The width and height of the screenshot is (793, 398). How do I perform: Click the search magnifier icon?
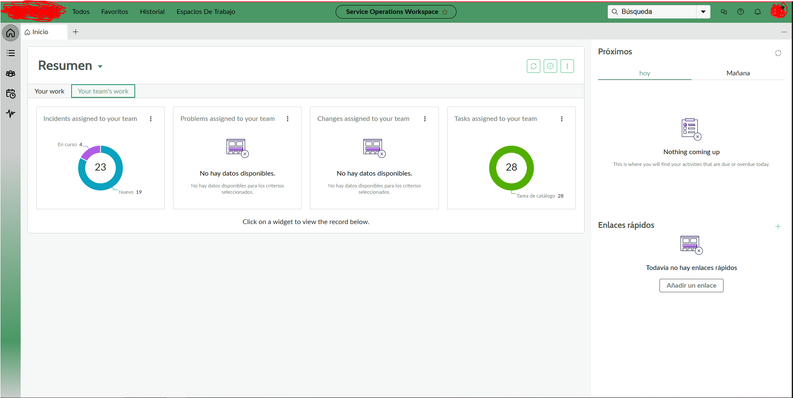(614, 12)
